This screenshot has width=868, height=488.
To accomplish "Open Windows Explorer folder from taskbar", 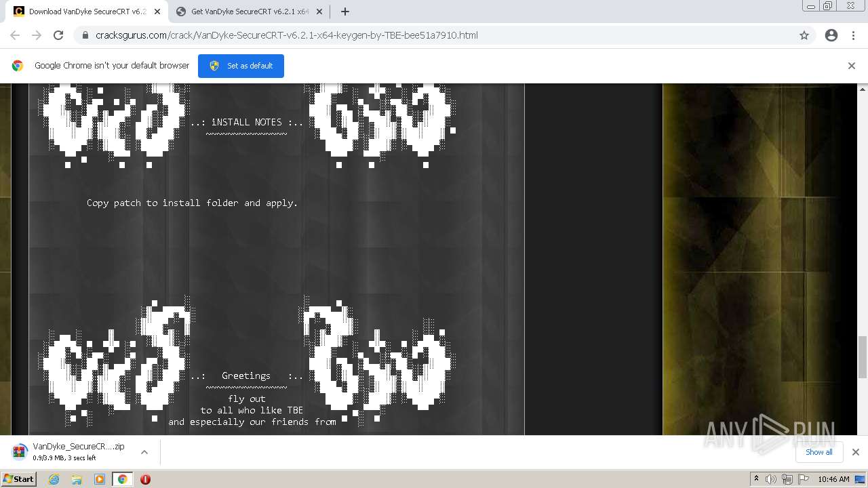I will point(77,479).
